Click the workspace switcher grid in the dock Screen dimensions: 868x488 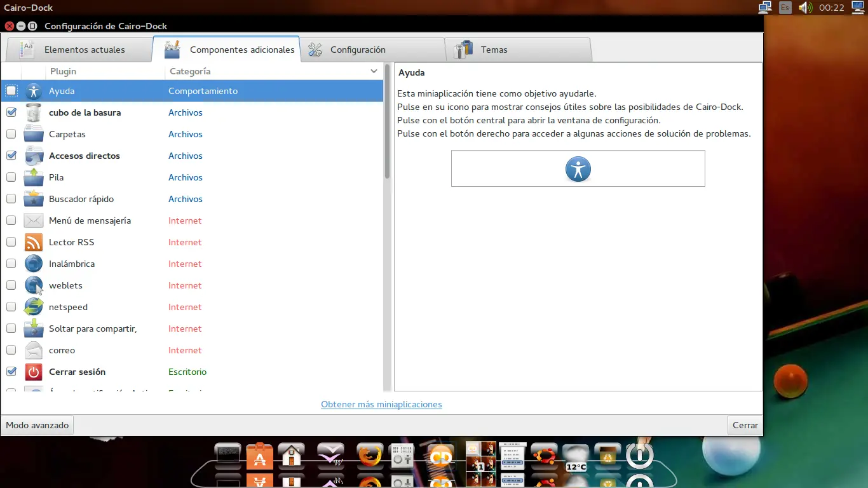click(481, 456)
